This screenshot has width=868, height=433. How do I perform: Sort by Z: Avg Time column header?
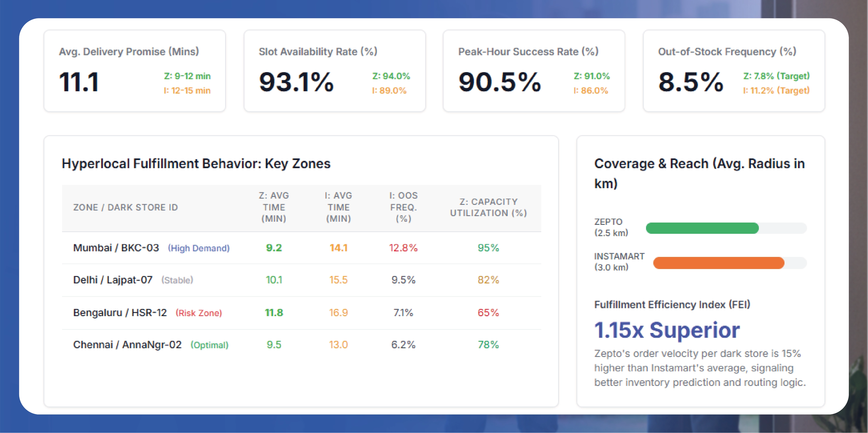click(274, 207)
